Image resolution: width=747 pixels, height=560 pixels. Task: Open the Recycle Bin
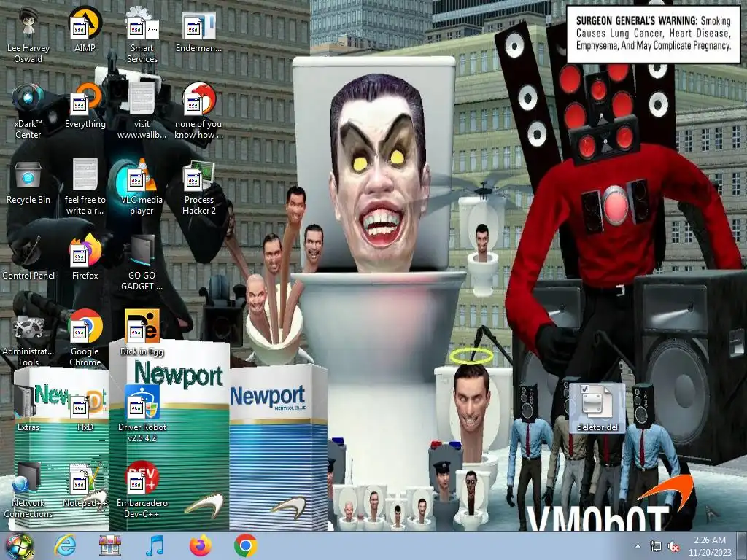pyautogui.click(x=28, y=183)
